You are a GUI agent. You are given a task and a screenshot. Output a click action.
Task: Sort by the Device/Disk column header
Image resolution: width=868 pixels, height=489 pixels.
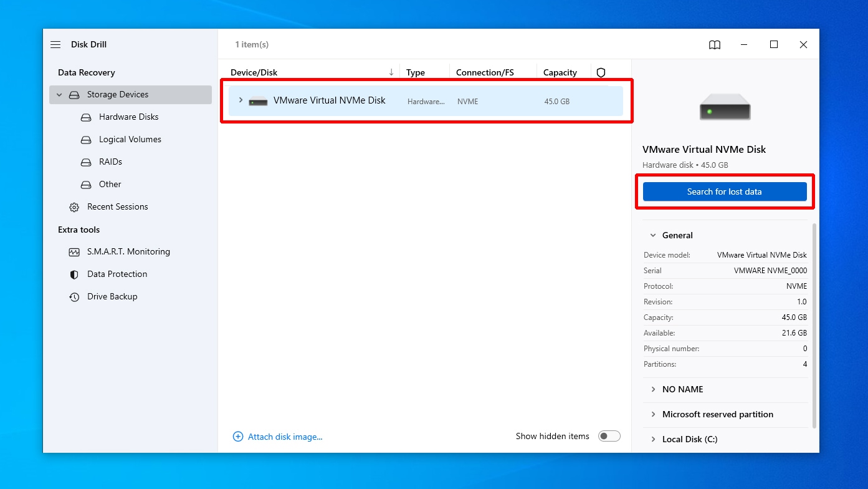pyautogui.click(x=254, y=72)
